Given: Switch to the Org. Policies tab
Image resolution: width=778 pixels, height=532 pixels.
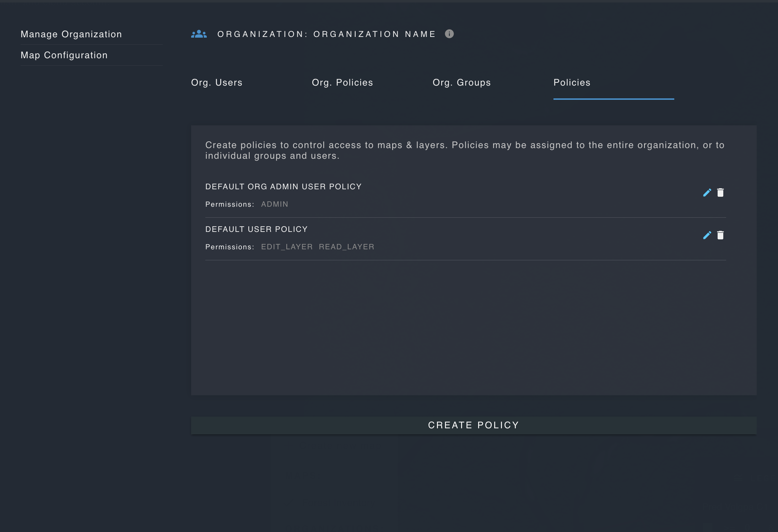Looking at the screenshot, I should (342, 83).
